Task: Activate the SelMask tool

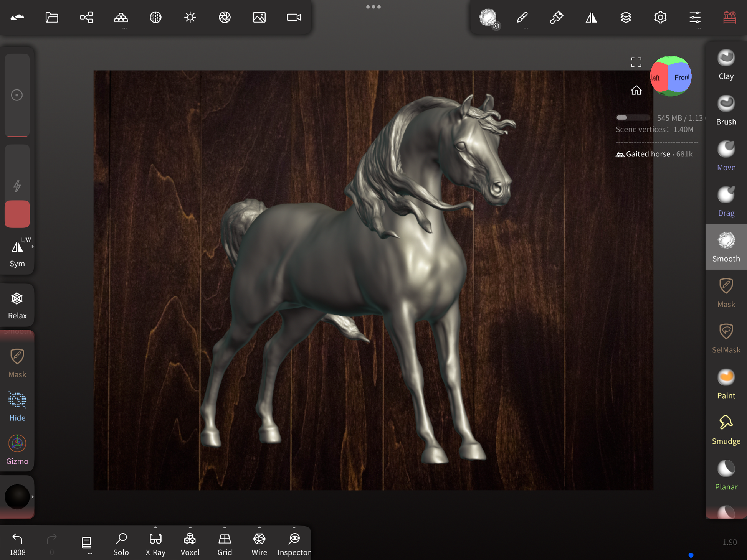Action: pos(726,338)
